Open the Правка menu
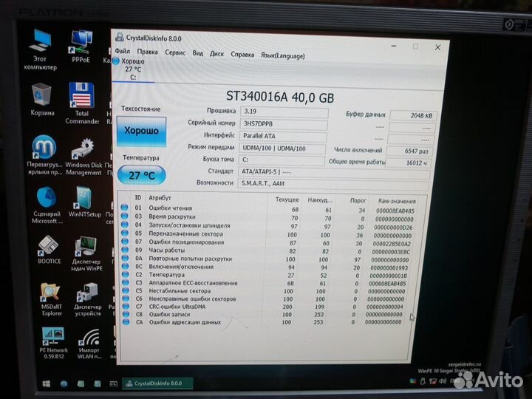This screenshot has height=399, width=532. tap(147, 52)
